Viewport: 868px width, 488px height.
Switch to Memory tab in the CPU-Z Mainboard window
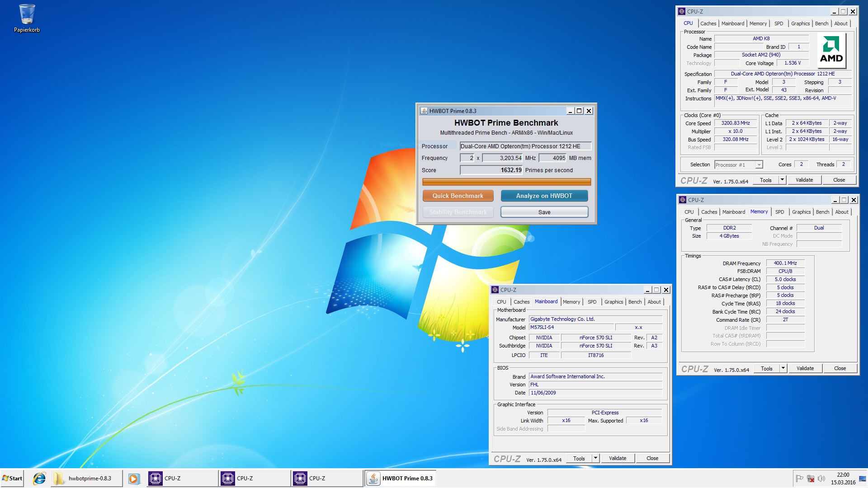tap(571, 302)
